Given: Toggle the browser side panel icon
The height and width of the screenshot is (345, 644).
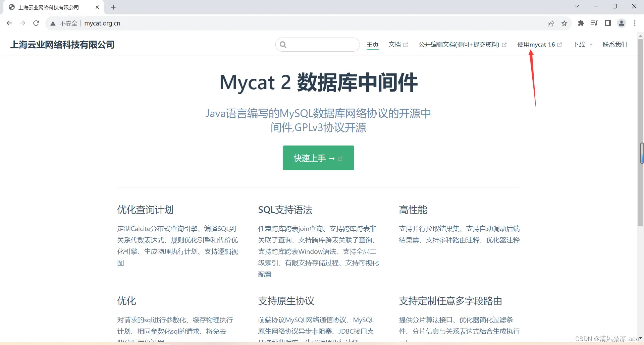Looking at the screenshot, I should [608, 23].
